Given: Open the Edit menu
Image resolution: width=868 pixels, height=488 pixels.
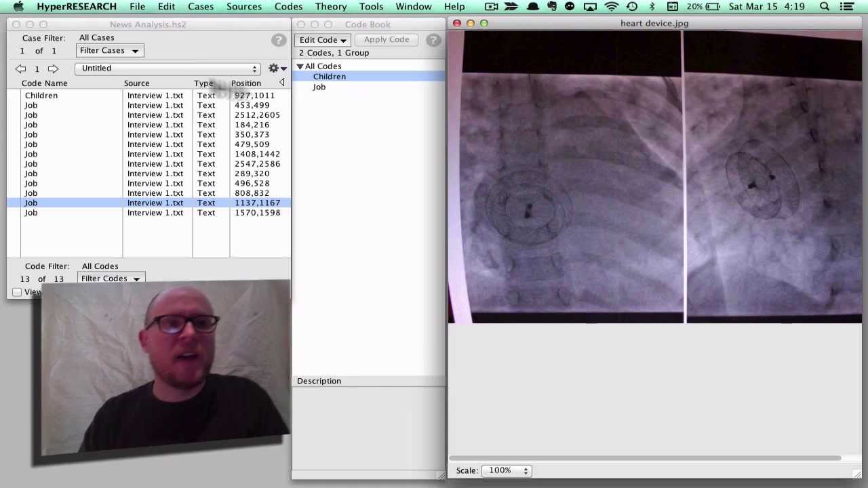Looking at the screenshot, I should click(166, 7).
